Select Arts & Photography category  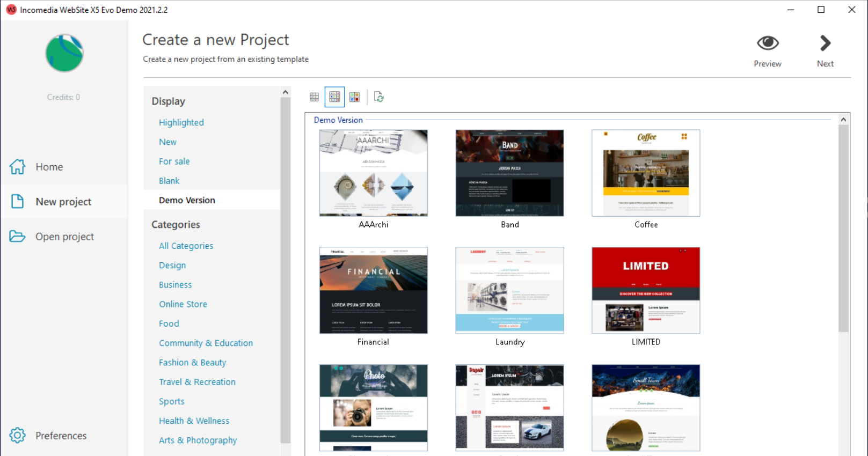pyautogui.click(x=198, y=440)
